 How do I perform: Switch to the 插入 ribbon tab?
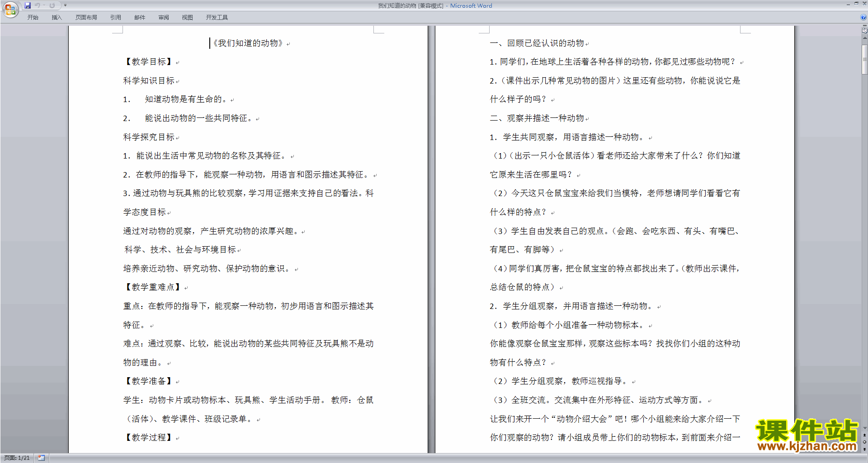(x=57, y=17)
